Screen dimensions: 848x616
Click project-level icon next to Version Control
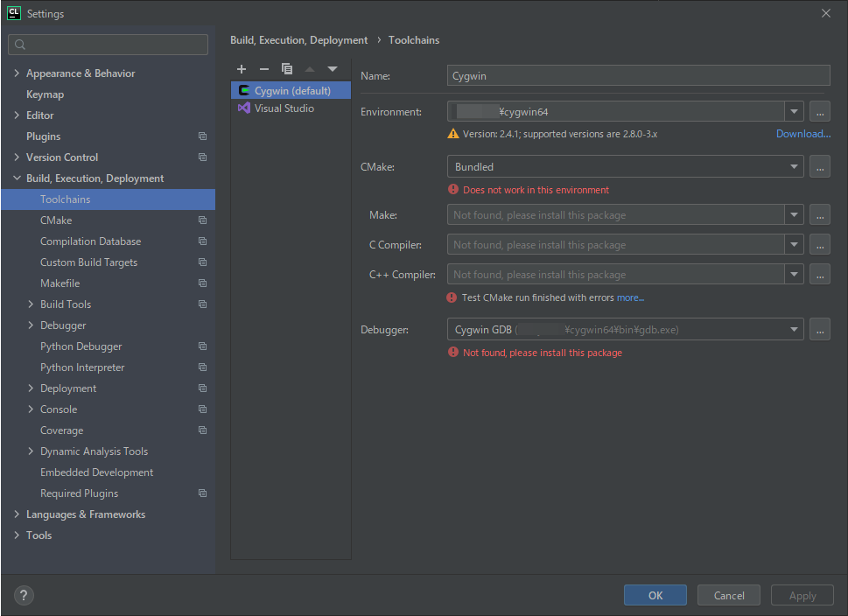(x=202, y=157)
